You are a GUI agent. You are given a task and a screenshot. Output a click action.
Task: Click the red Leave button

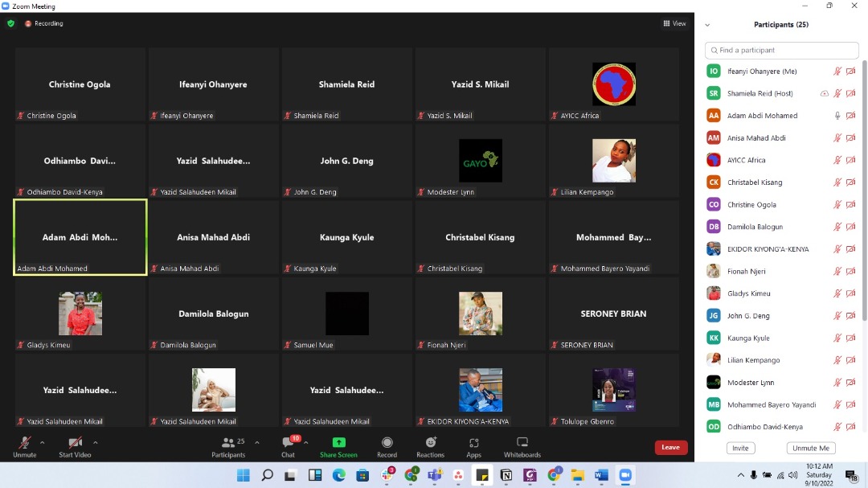(670, 447)
